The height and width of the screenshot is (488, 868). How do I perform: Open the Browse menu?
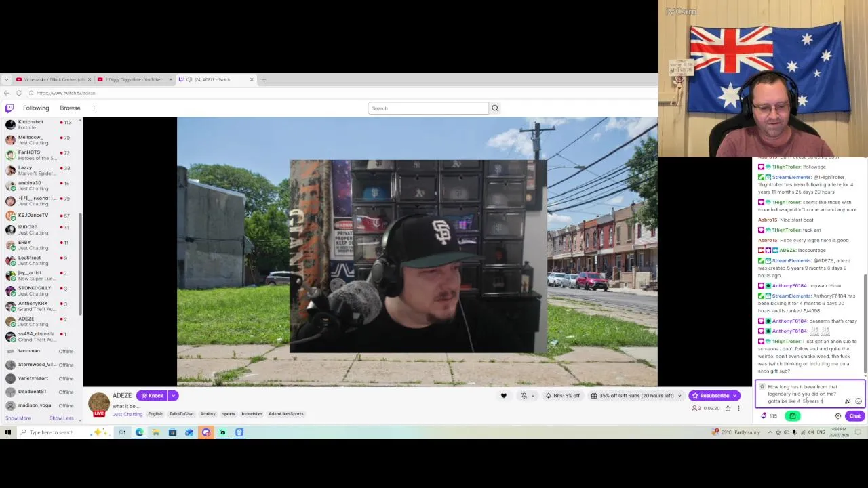pyautogui.click(x=70, y=108)
